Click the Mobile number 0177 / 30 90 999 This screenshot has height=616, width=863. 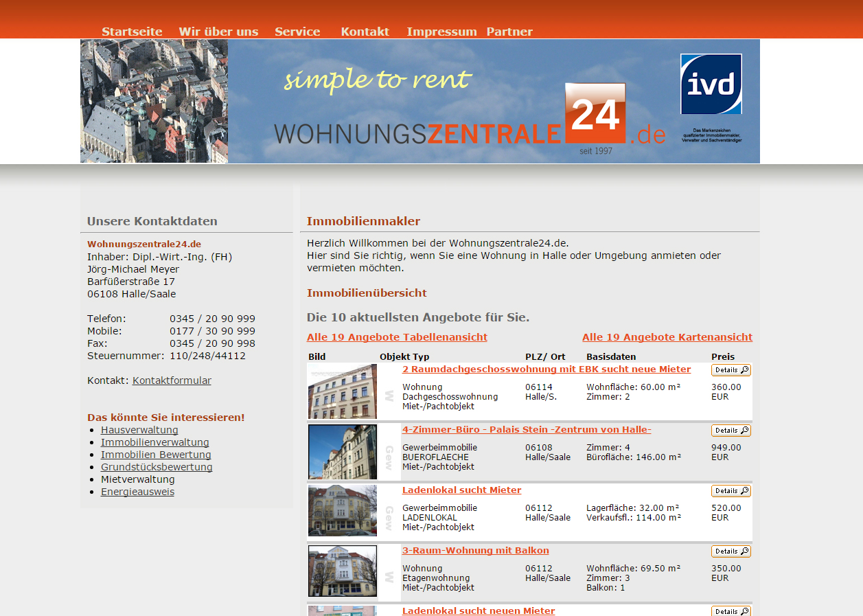(x=212, y=331)
